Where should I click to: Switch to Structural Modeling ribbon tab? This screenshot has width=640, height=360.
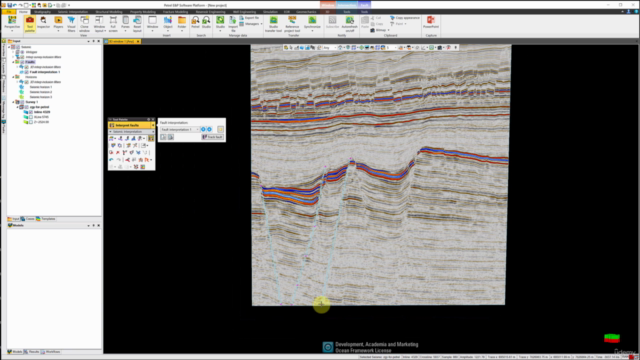(109, 12)
